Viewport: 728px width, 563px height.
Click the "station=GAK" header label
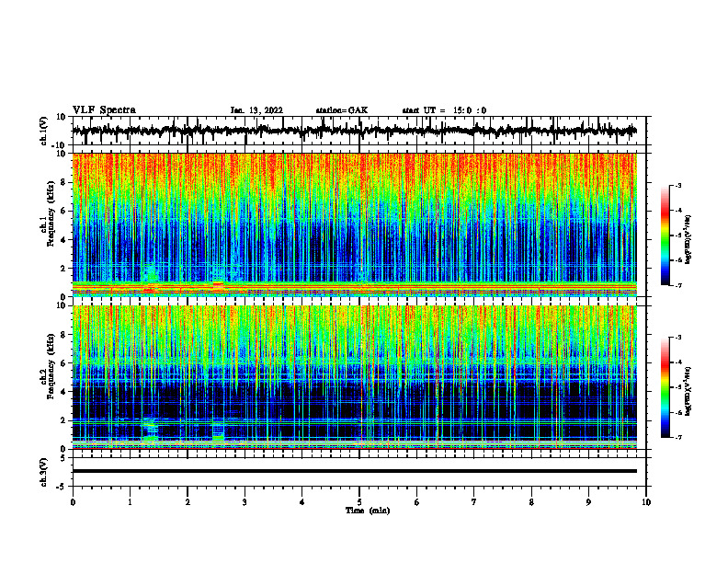pyautogui.click(x=342, y=110)
